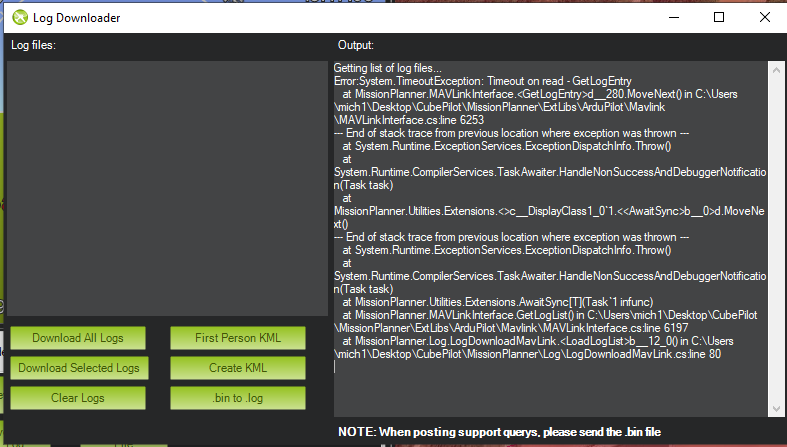Click the 'Log Downloader' title bar text
This screenshot has width=787, height=447.
[76, 17]
